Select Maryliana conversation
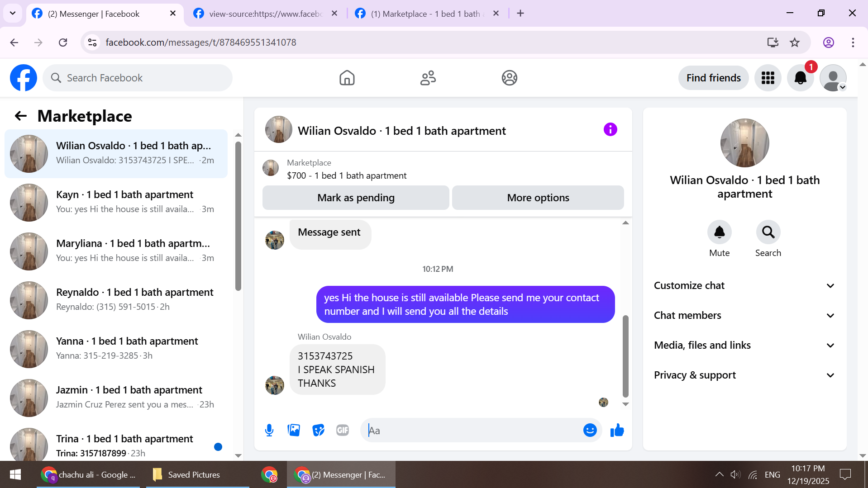 coord(116,251)
